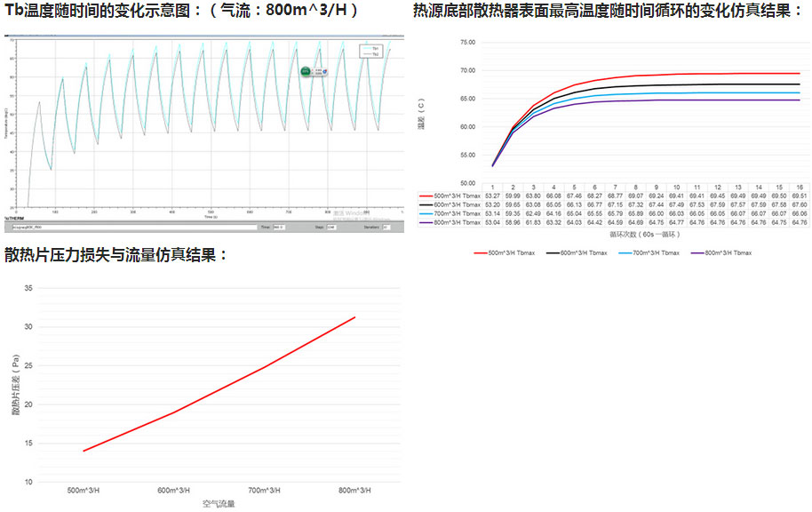Image resolution: width=812 pixels, height=512 pixels.
Task: Click the 500m^3/H label on the pressure chart axis
Action: 84,491
